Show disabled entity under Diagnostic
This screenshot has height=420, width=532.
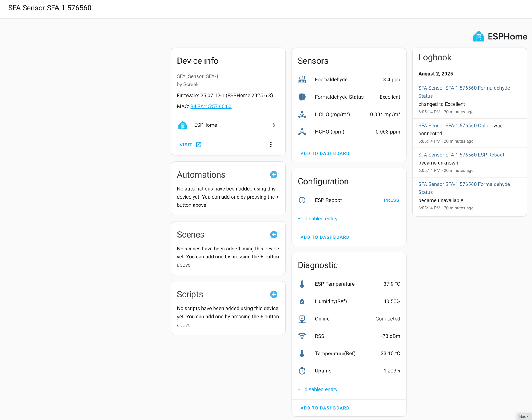317,389
